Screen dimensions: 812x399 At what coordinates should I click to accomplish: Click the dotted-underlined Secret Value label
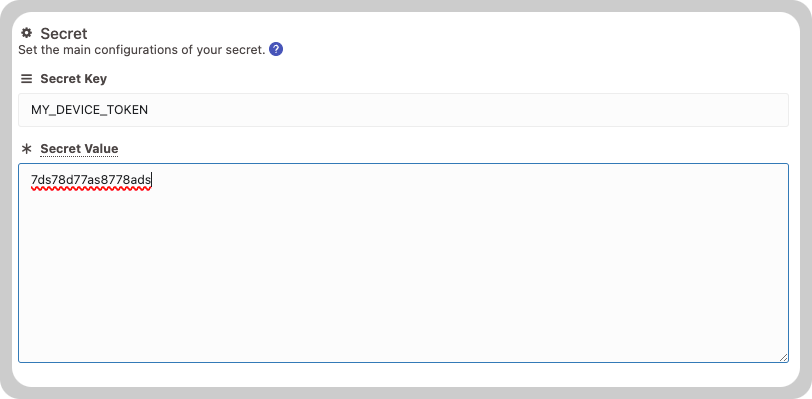(x=79, y=149)
